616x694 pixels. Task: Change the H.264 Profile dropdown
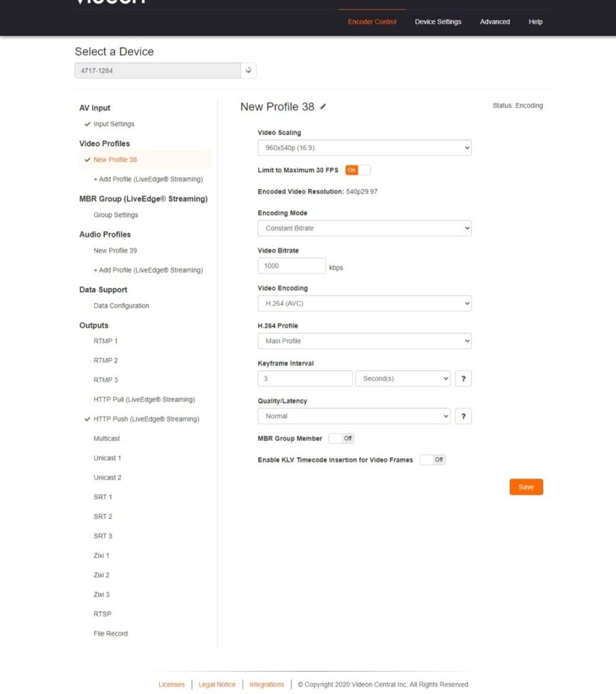coord(365,340)
